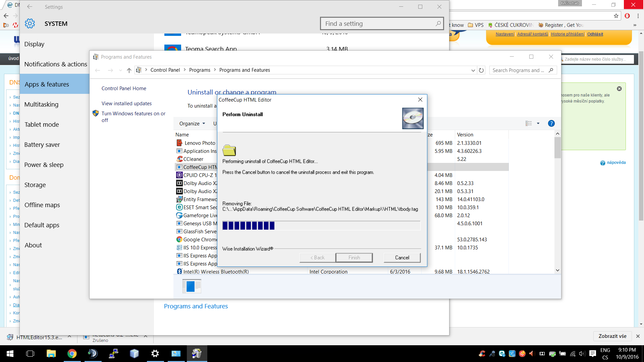Image resolution: width=644 pixels, height=362 pixels.
Task: Click the Find a setting search box
Action: [x=382, y=23]
